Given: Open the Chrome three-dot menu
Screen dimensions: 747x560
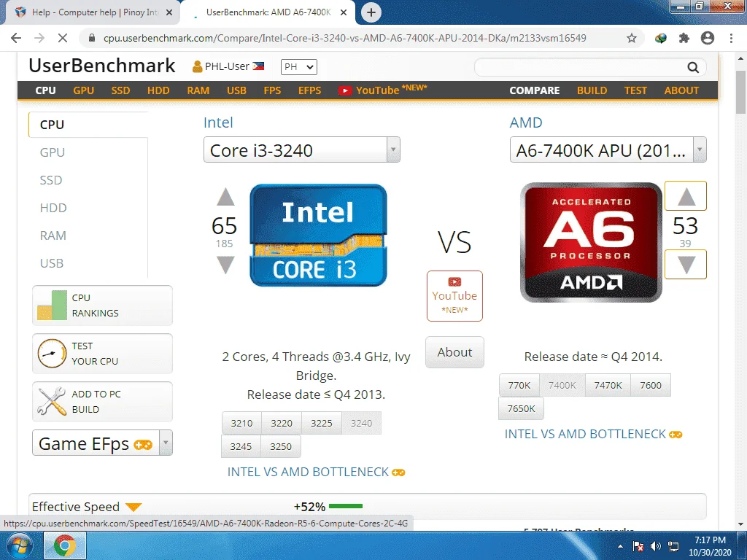Looking at the screenshot, I should [x=731, y=38].
